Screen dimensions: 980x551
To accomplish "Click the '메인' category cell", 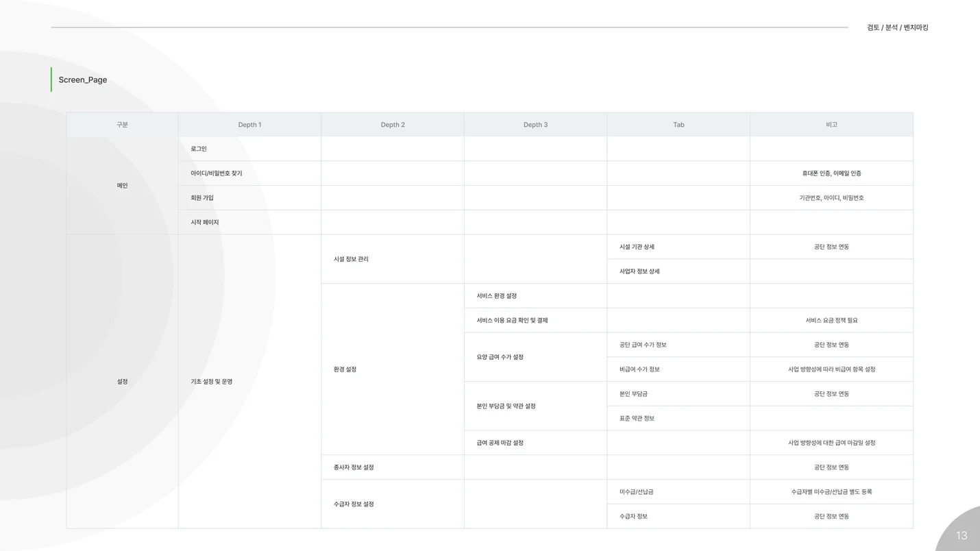I will (x=122, y=186).
